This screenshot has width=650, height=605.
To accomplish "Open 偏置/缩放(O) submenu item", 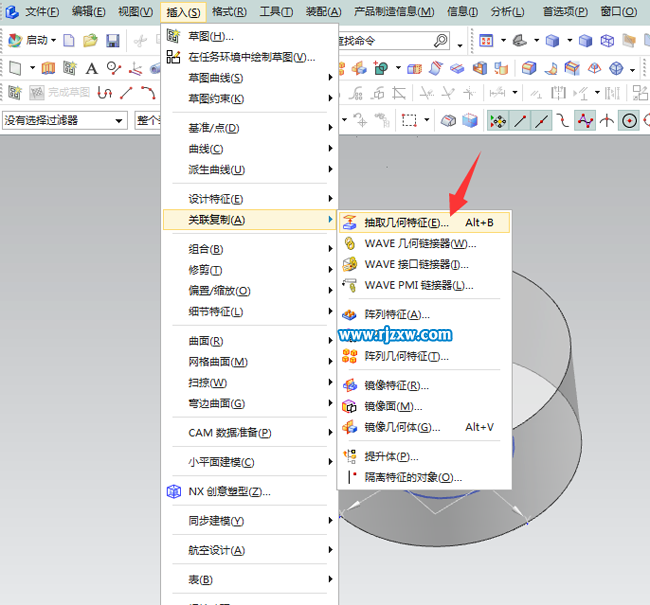I will coord(250,291).
